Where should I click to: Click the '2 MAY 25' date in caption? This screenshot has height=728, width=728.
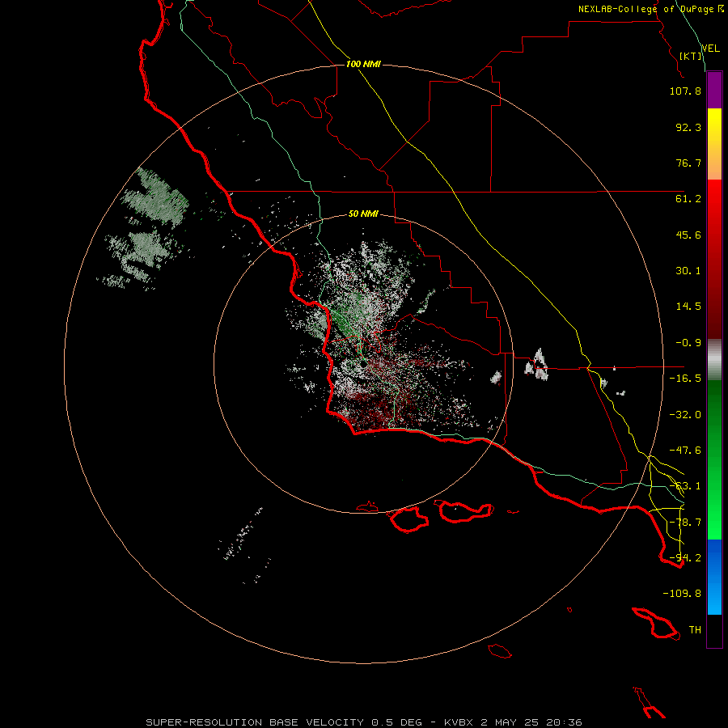pos(510,722)
